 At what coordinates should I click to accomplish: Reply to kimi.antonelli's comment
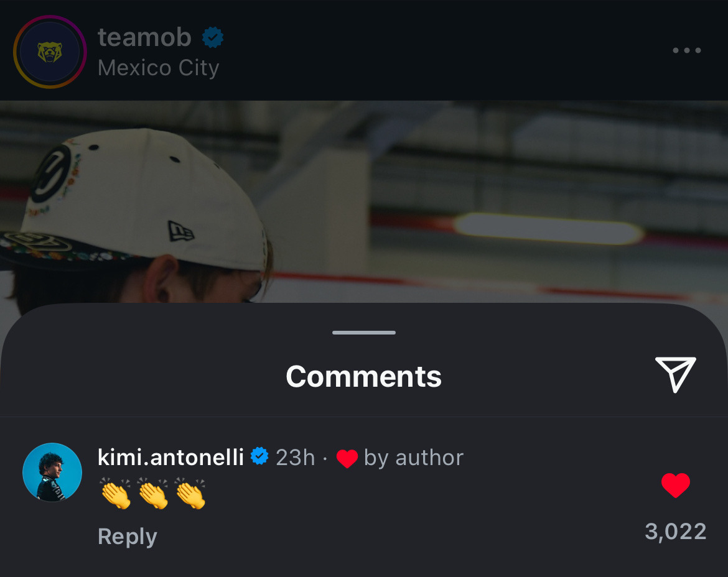127,537
